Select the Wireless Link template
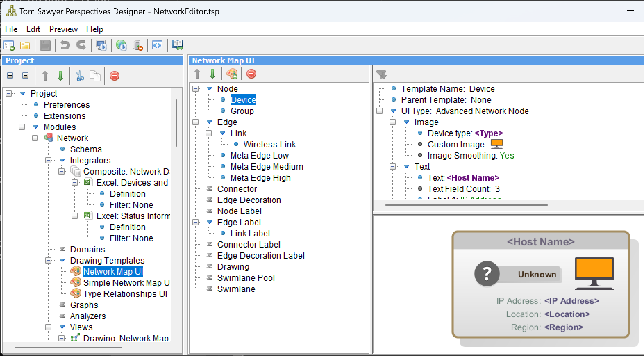The height and width of the screenshot is (356, 644). tap(270, 144)
